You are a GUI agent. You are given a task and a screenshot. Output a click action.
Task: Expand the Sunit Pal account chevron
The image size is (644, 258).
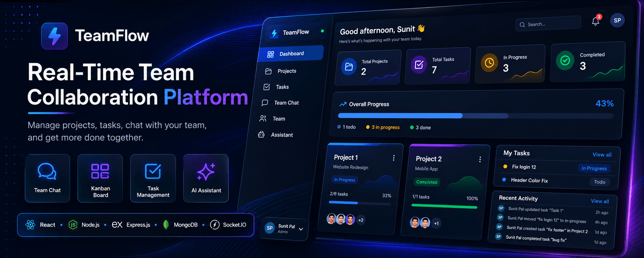[301, 229]
